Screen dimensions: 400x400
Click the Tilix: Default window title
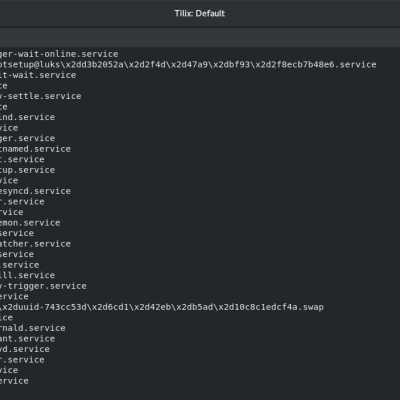point(200,13)
